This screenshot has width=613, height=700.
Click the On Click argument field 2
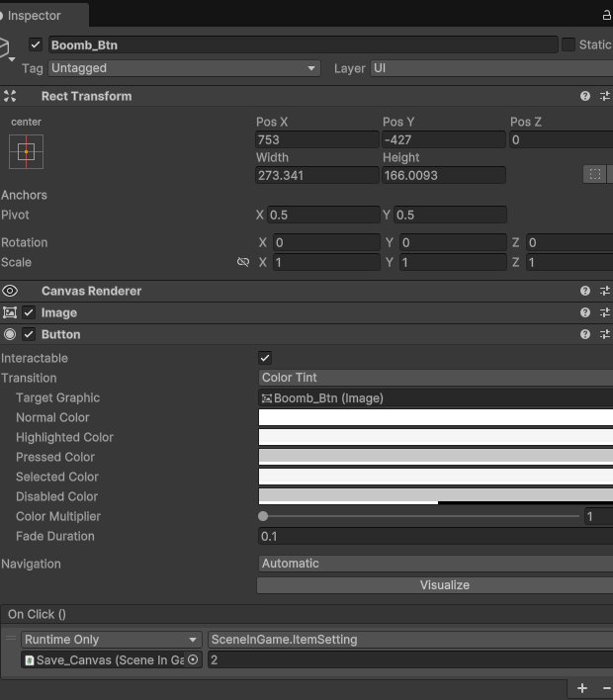point(410,659)
